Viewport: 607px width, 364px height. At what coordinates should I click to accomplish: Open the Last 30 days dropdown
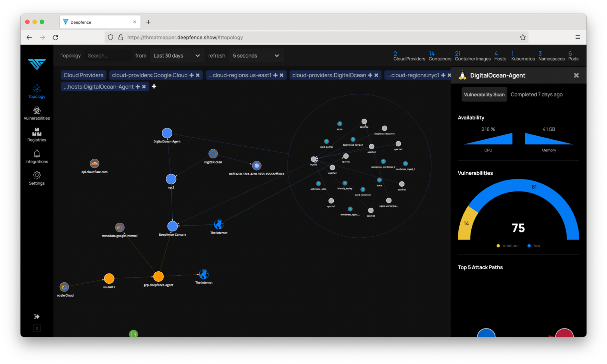pyautogui.click(x=177, y=56)
